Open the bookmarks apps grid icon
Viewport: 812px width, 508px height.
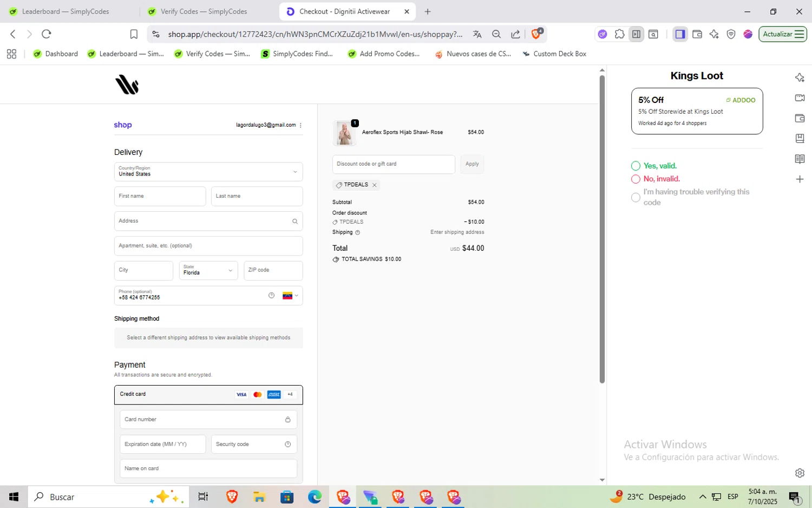point(11,54)
